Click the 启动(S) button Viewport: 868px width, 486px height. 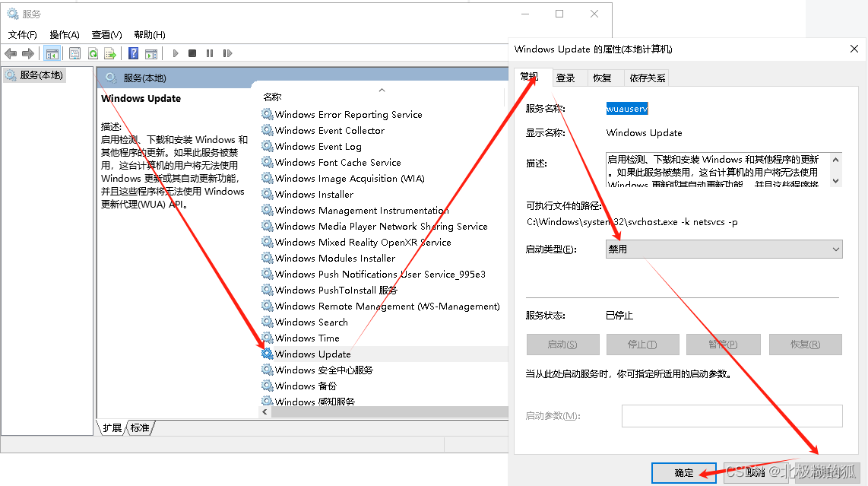(x=562, y=344)
